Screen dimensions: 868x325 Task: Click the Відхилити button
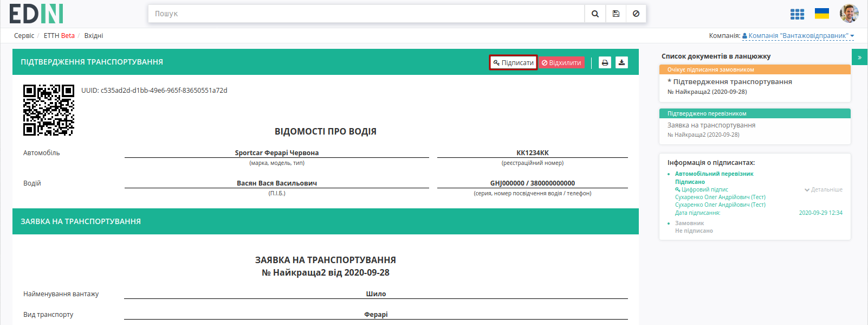pyautogui.click(x=561, y=62)
